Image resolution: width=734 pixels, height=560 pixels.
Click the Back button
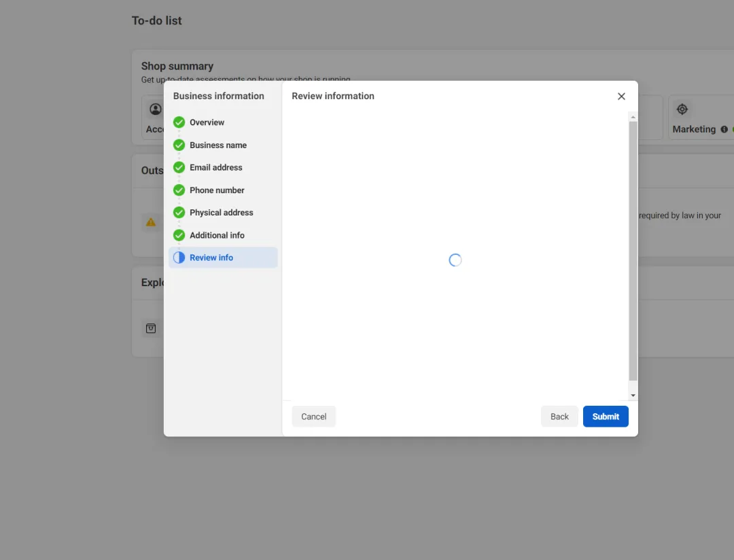point(559,416)
